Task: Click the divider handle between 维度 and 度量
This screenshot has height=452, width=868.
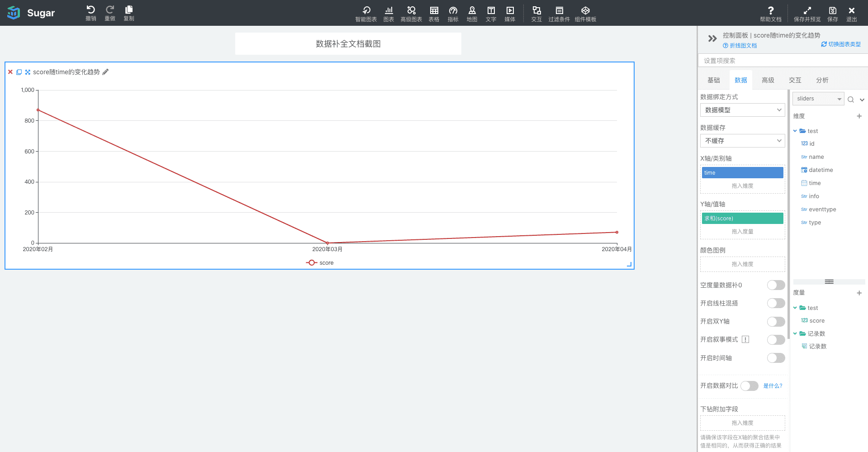Action: point(829,282)
